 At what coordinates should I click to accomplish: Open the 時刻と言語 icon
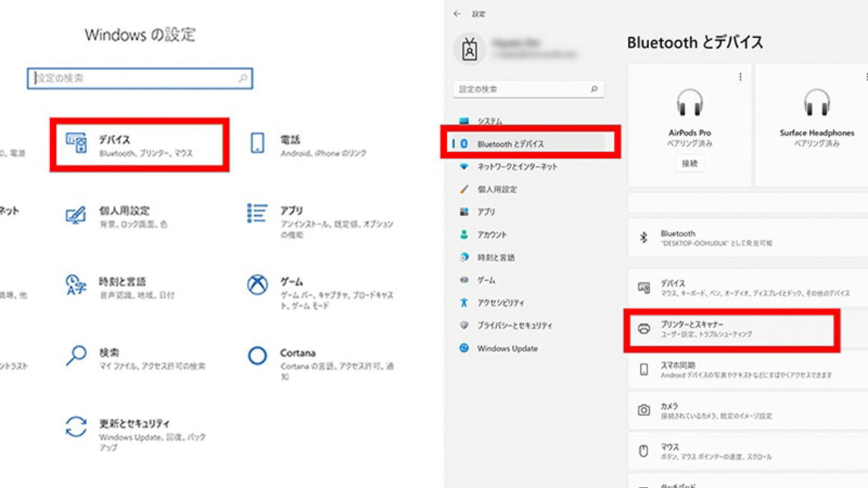[76, 285]
